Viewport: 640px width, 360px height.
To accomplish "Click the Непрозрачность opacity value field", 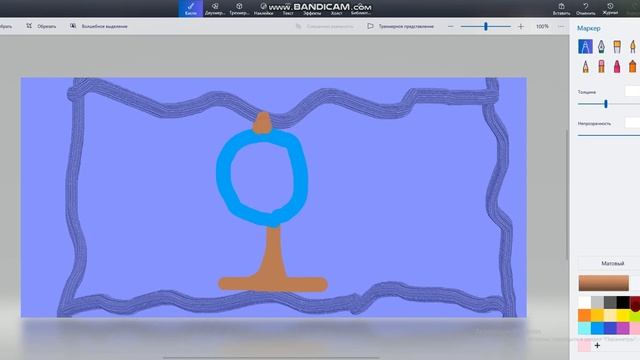I will tap(633, 122).
